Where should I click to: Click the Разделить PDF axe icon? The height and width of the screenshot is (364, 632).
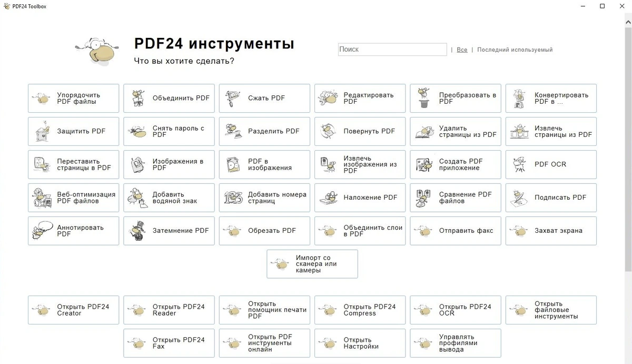(x=233, y=131)
